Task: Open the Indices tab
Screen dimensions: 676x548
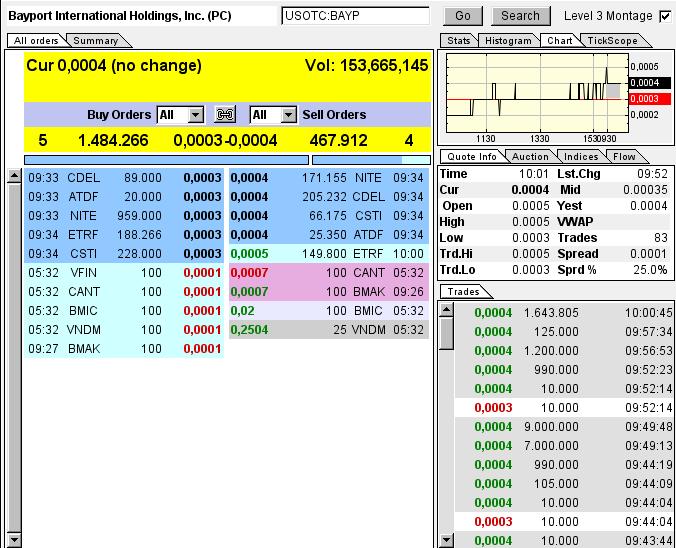Action: tap(581, 157)
